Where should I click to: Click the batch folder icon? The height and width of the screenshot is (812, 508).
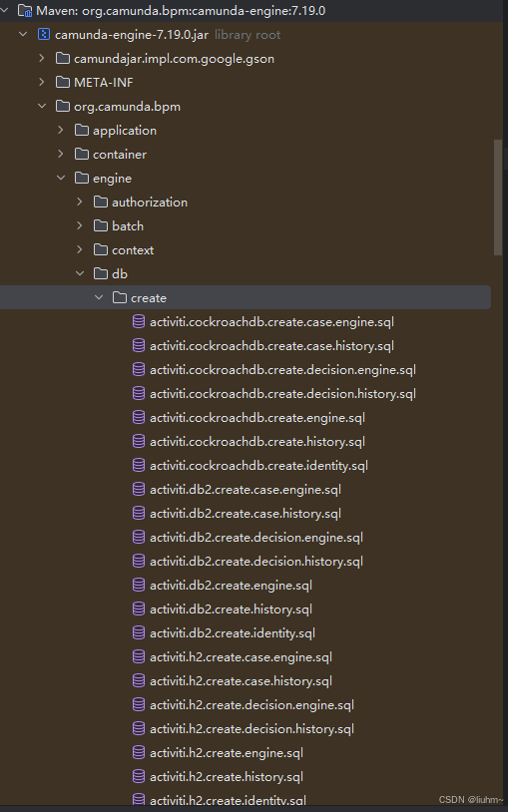(101, 225)
